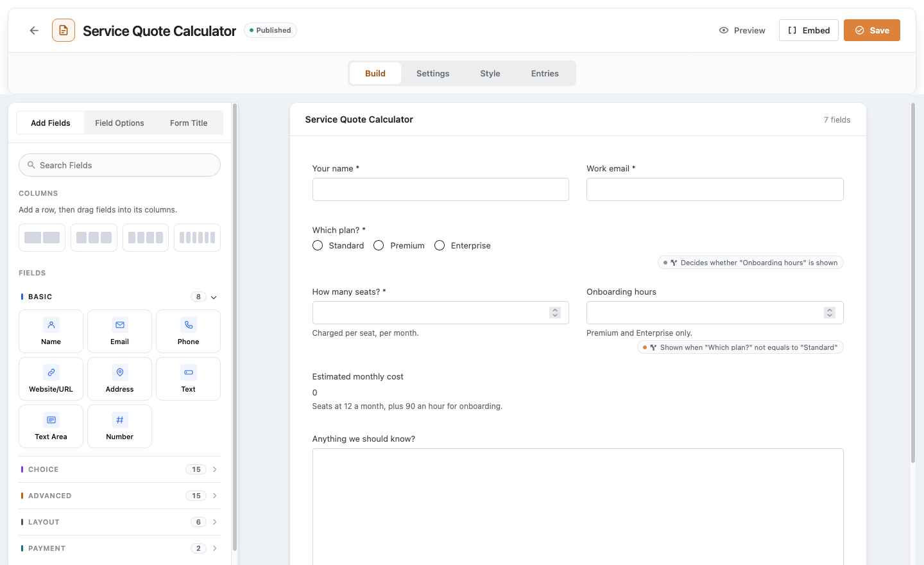Insert a four-column row layout
924x565 pixels.
(x=146, y=238)
